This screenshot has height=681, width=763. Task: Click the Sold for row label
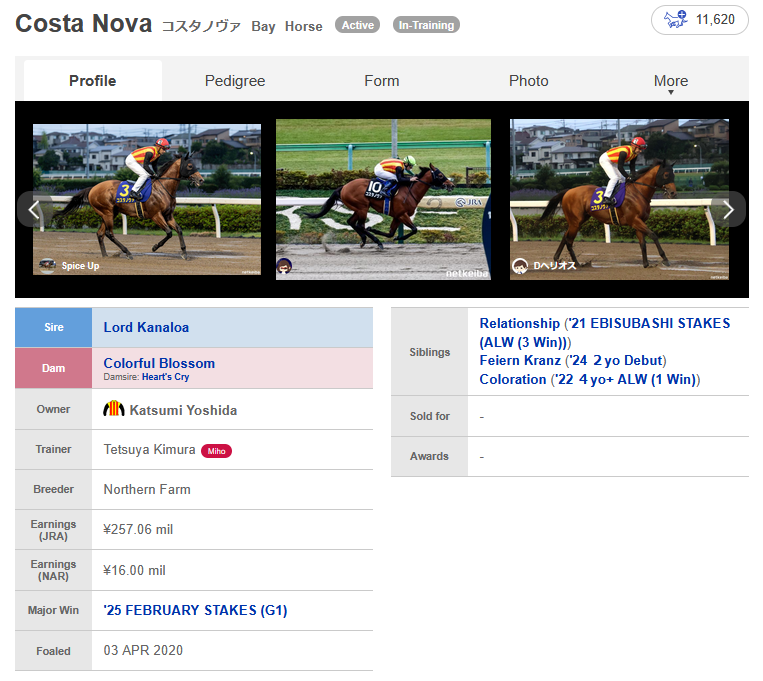[430, 416]
